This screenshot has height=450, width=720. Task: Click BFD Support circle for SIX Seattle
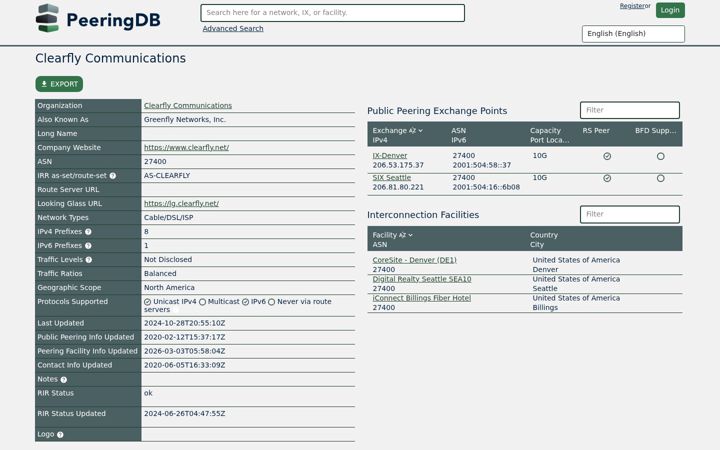pyautogui.click(x=661, y=179)
